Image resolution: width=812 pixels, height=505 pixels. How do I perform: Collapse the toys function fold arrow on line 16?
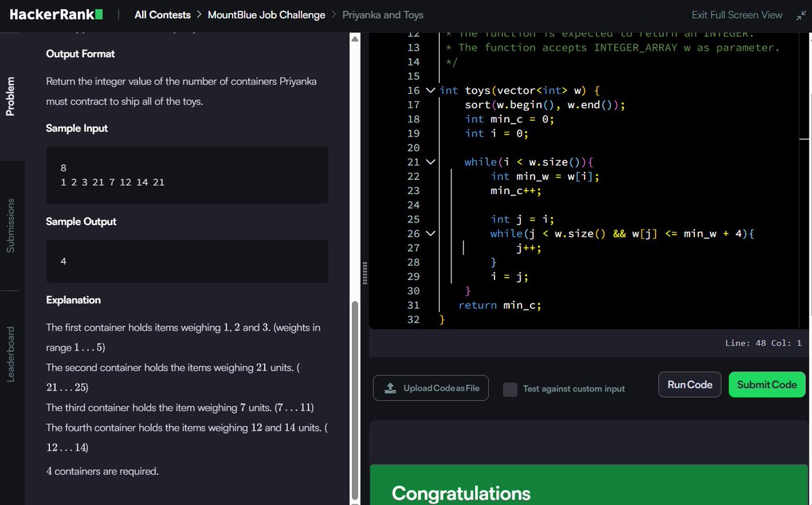(x=431, y=91)
